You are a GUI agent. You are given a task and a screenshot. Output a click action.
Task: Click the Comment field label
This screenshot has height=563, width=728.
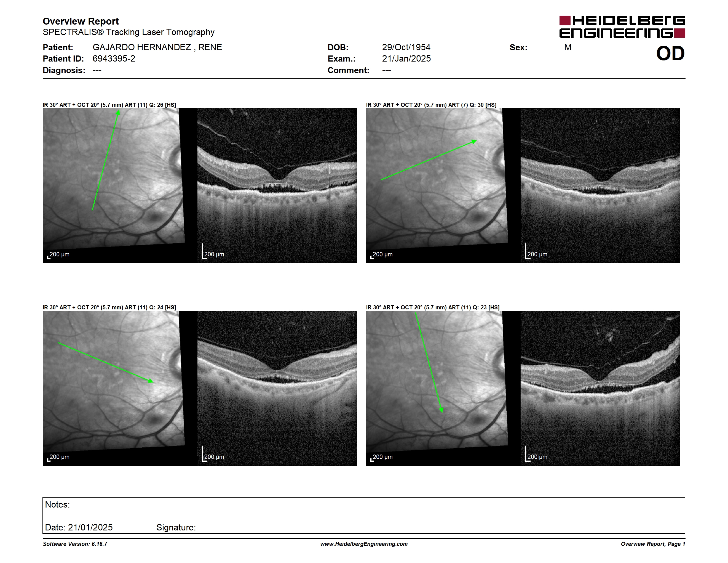coord(348,70)
